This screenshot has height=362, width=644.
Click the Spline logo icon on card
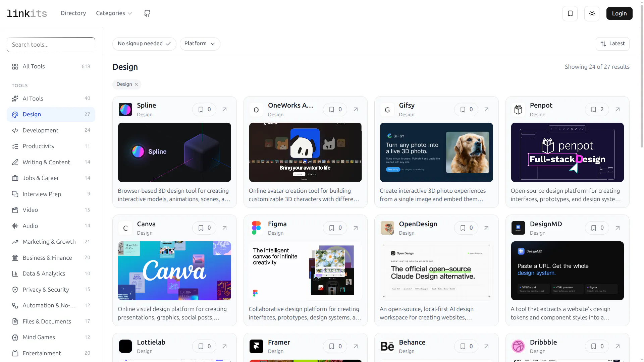[x=125, y=110]
